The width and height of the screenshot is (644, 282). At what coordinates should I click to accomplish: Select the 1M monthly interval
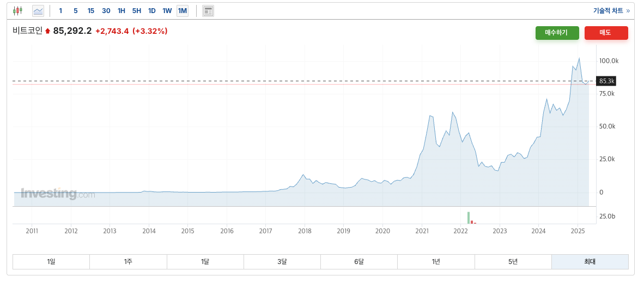pos(183,11)
